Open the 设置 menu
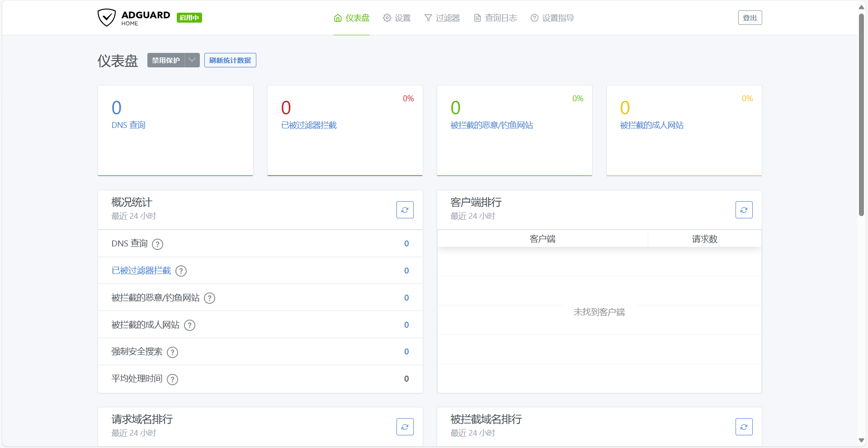Screen dimensions: 868x448 tap(397, 18)
